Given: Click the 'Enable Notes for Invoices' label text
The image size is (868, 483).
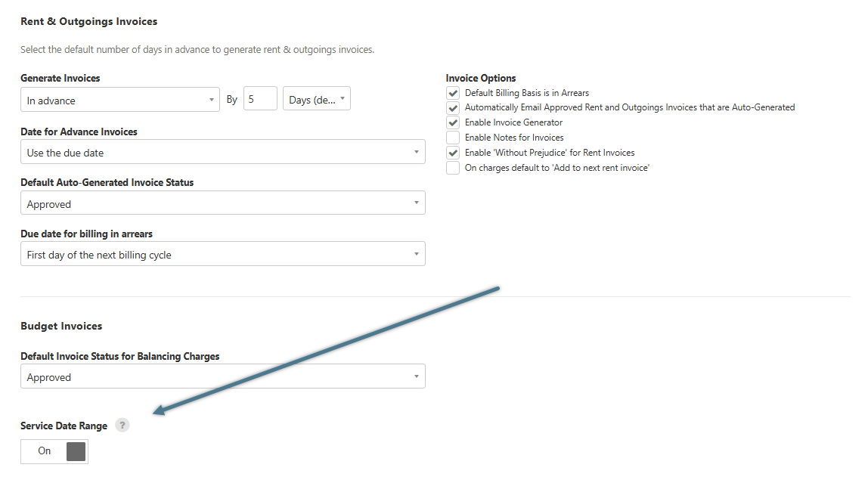Looking at the screenshot, I should (514, 138).
